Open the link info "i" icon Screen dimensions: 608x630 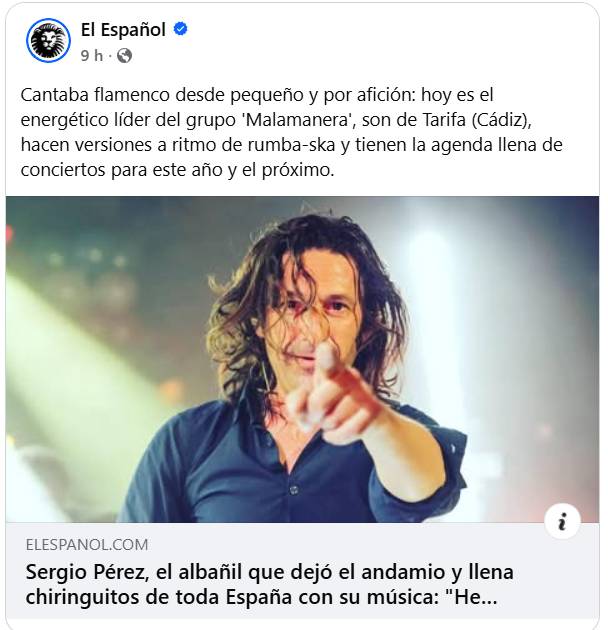pyautogui.click(x=562, y=521)
